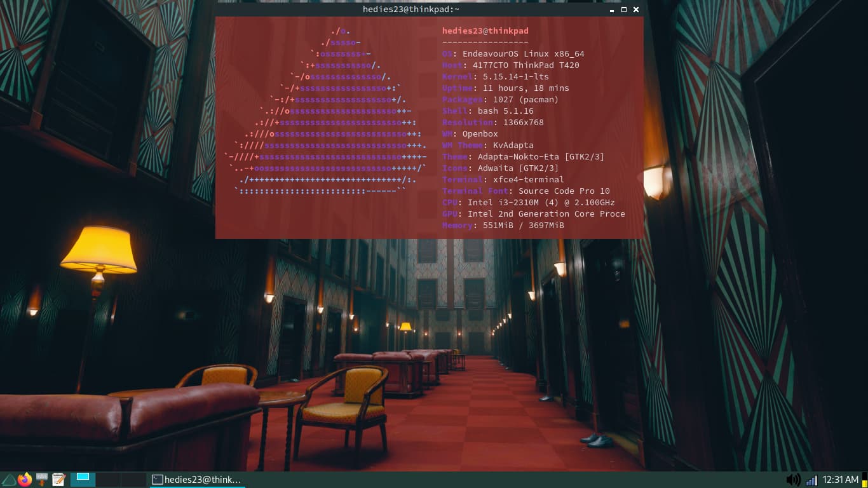
Task: Click the WM line showing Openbox
Action: [470, 134]
